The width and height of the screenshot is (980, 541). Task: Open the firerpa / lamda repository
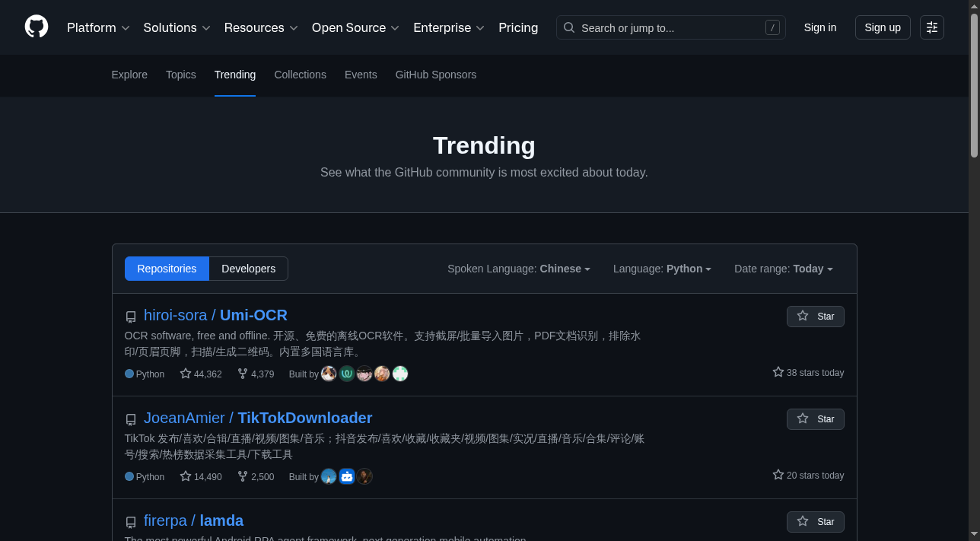[x=193, y=520]
